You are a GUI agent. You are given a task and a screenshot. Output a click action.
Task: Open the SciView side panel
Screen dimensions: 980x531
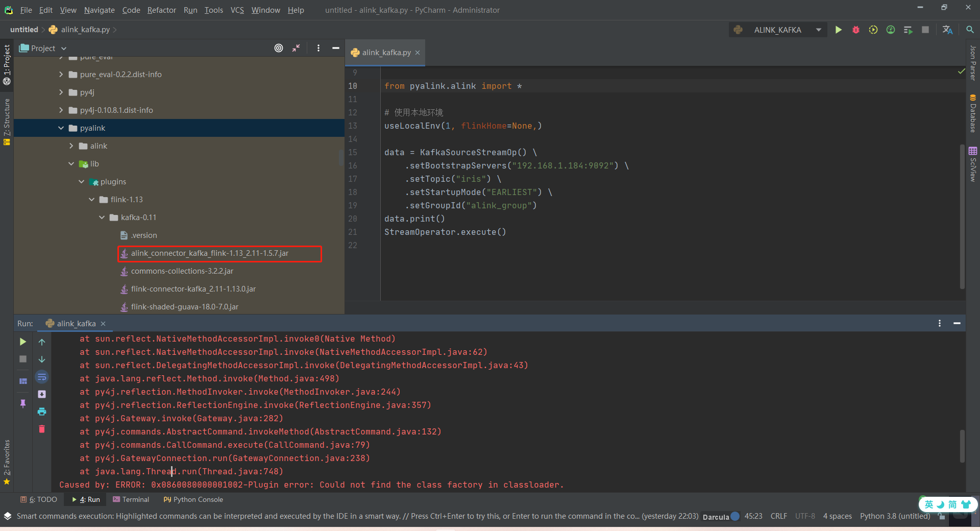[973, 164]
